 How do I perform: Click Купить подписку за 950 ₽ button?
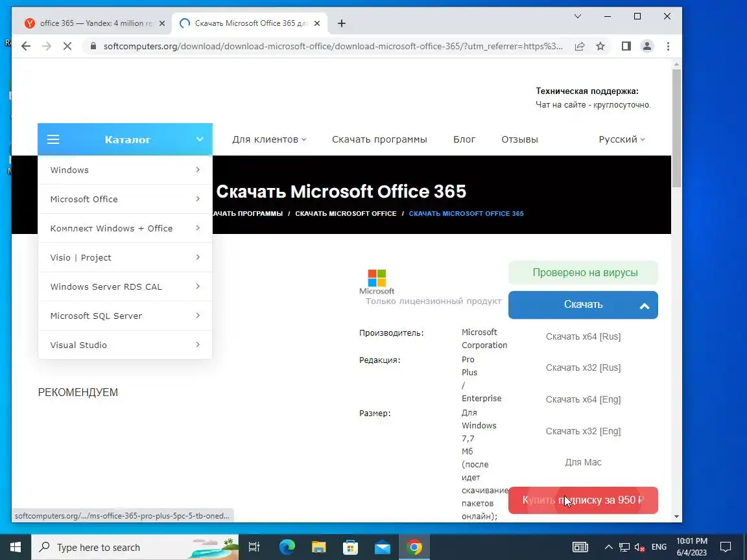(583, 500)
